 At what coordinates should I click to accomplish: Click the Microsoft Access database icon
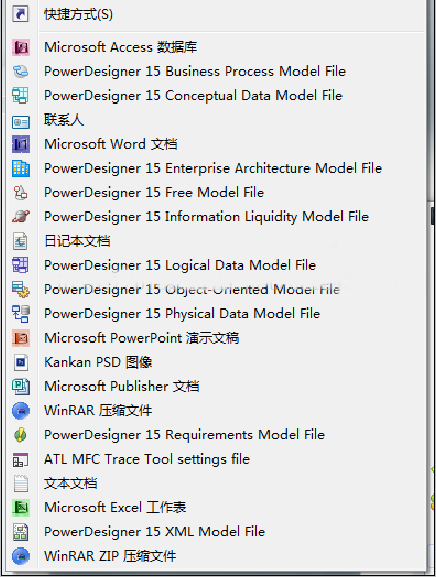[21, 47]
